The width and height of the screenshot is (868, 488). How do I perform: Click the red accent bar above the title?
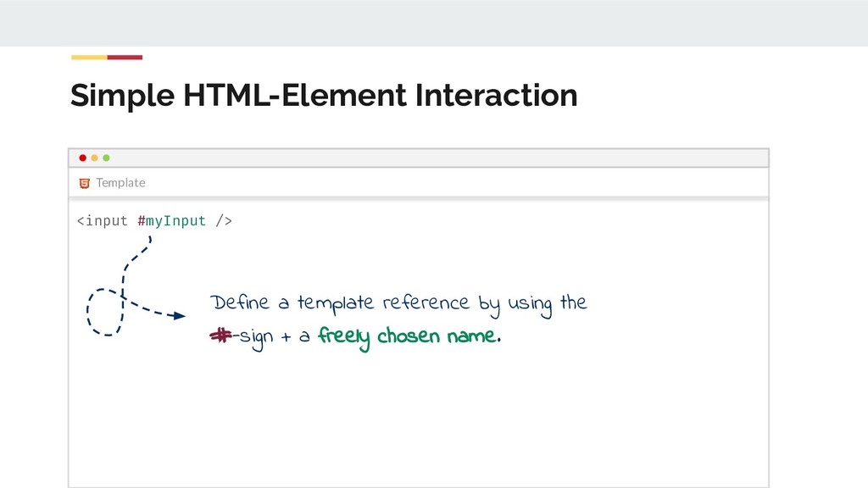click(125, 58)
